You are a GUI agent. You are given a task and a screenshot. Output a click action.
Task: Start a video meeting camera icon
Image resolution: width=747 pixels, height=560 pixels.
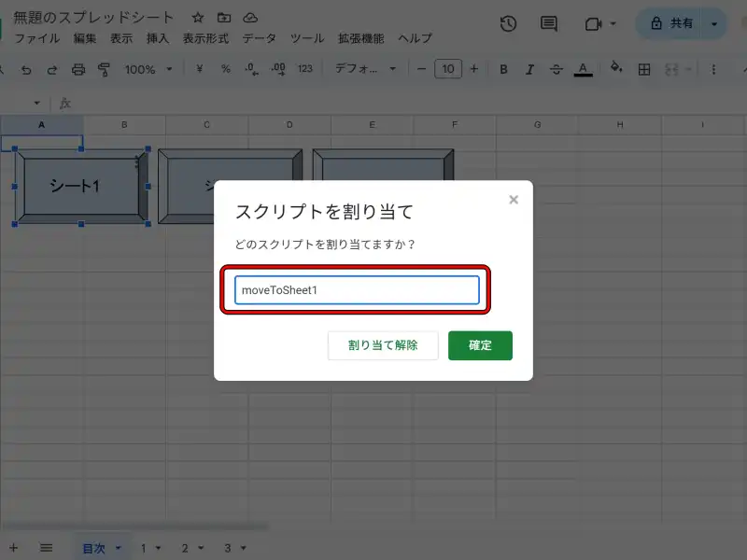(593, 24)
